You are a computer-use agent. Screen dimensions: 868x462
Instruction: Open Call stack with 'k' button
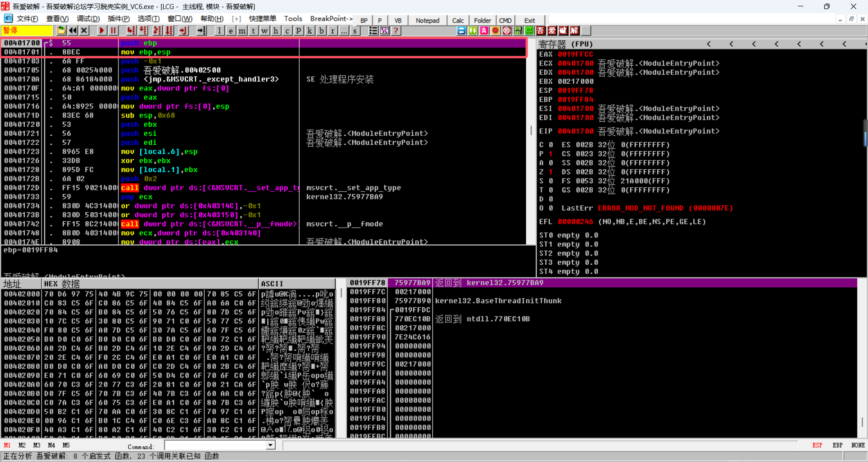(310, 31)
